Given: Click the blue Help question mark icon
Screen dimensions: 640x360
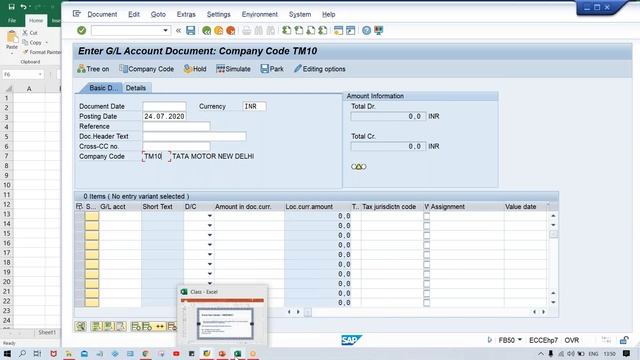Looking at the screenshot, I should coord(367,31).
